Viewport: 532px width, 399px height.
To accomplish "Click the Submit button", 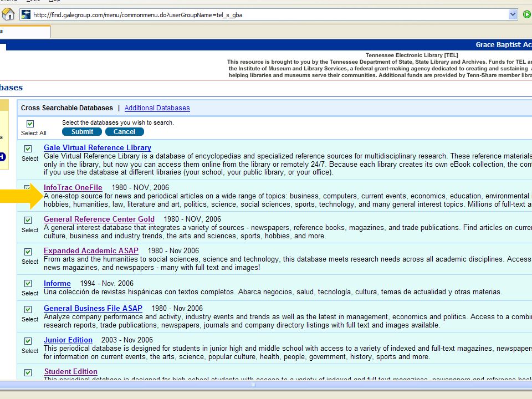I will pos(82,132).
